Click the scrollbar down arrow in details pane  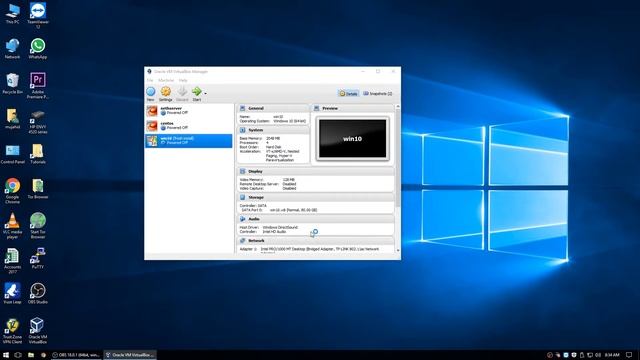coord(398,250)
